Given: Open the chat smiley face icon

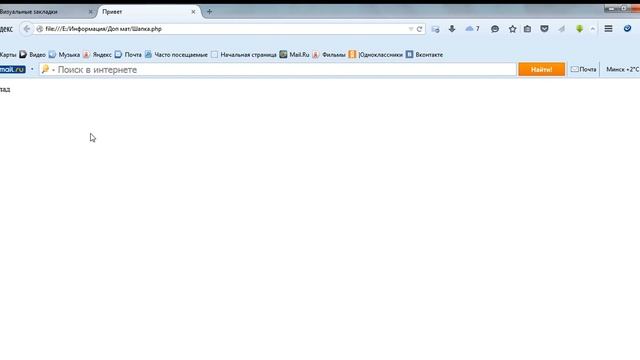Looking at the screenshot, I should coord(495,29).
